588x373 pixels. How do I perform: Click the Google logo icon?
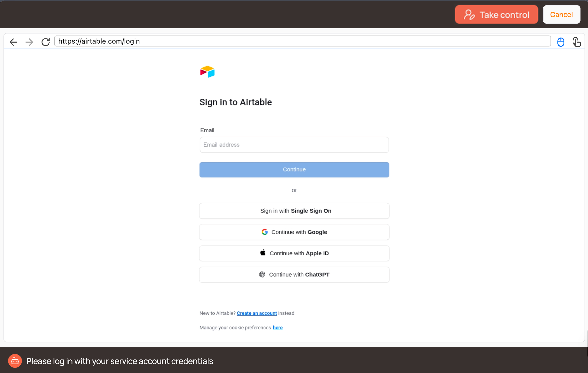point(265,232)
